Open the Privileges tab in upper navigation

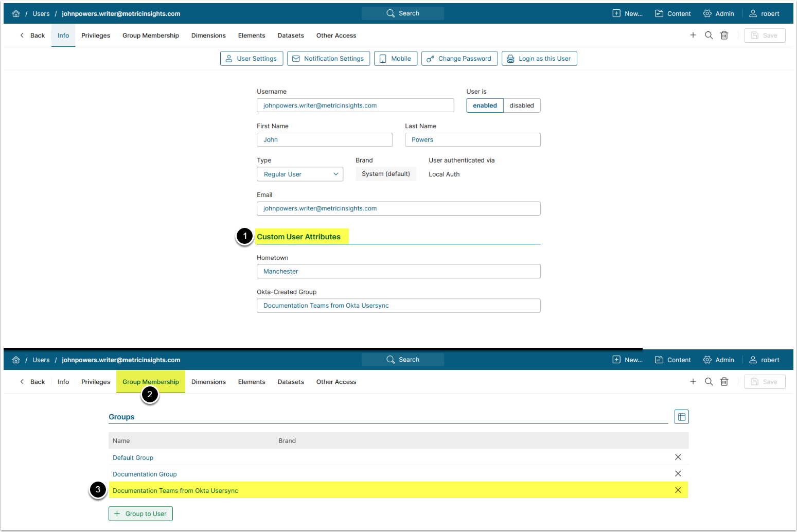[96, 36]
